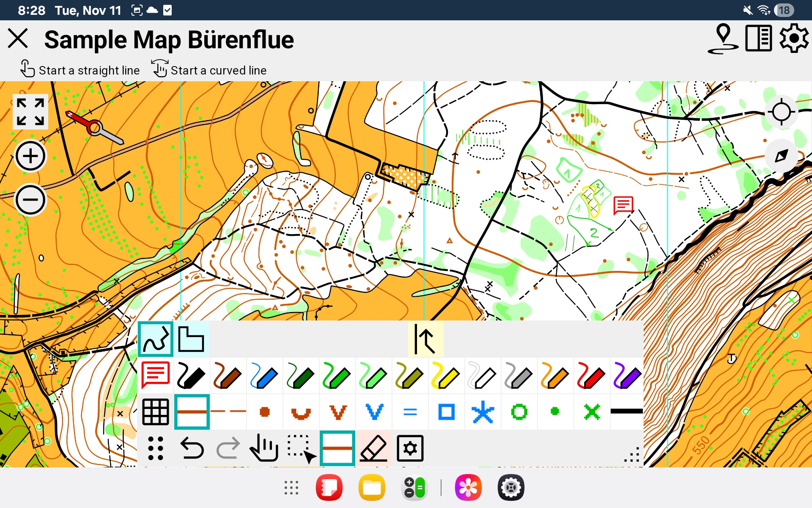Launch the calculator app in taskbar

click(414, 488)
